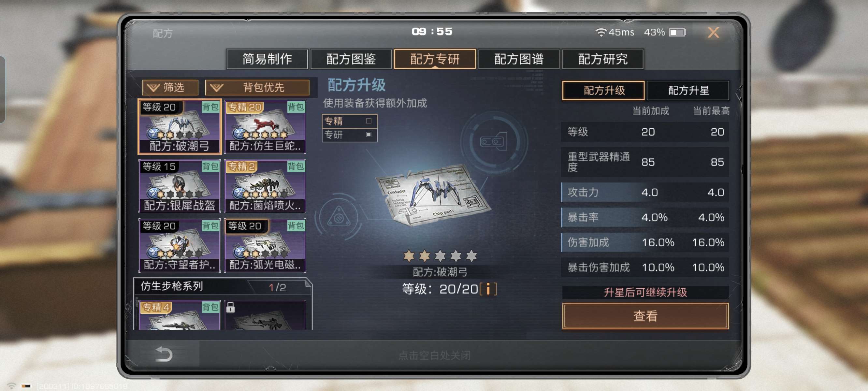This screenshot has height=391, width=868.
Task: Switch to the 配方研究 tab
Action: [602, 59]
